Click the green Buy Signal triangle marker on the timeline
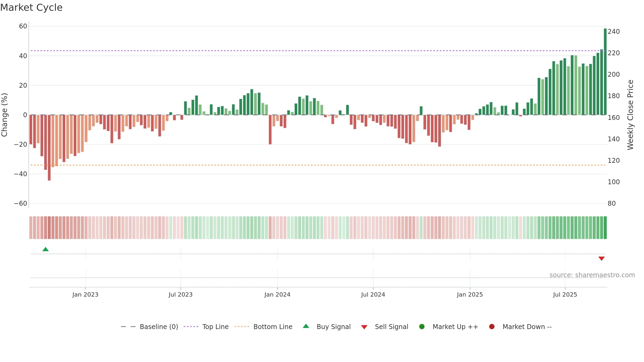 (46, 249)
